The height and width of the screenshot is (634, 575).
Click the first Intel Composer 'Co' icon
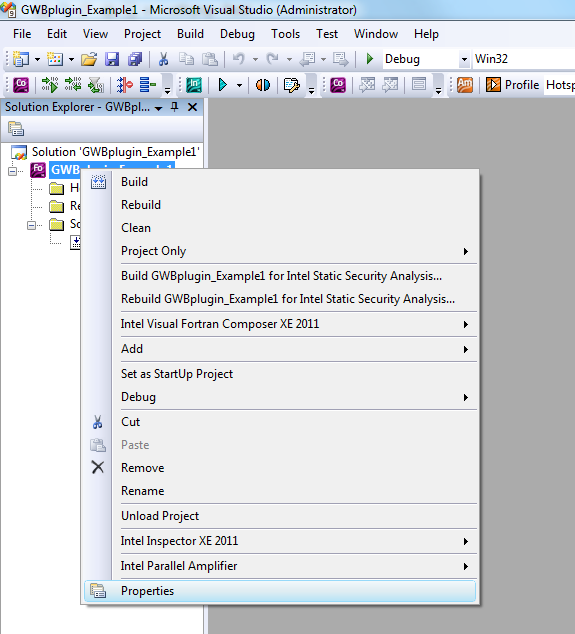click(21, 85)
